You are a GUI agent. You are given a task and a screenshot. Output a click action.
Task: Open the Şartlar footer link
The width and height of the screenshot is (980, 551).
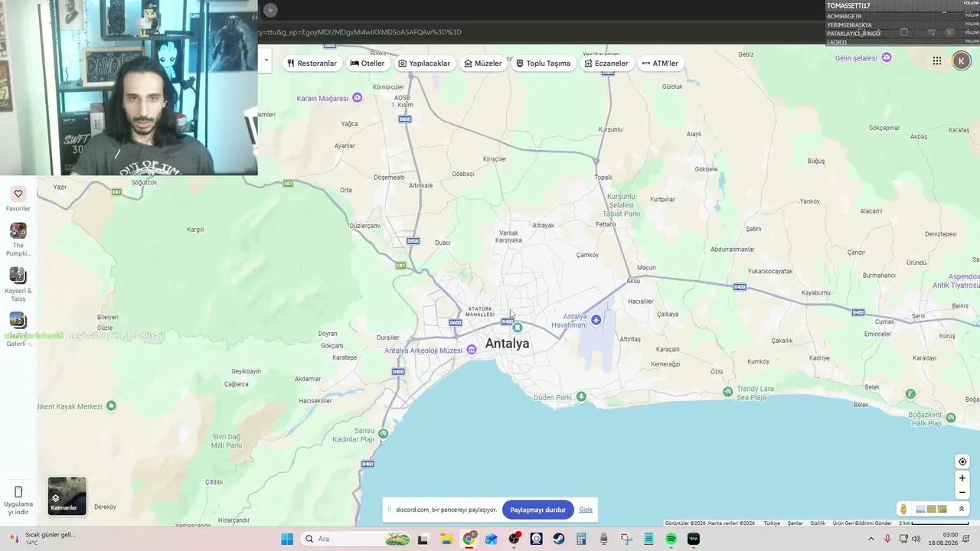click(795, 523)
